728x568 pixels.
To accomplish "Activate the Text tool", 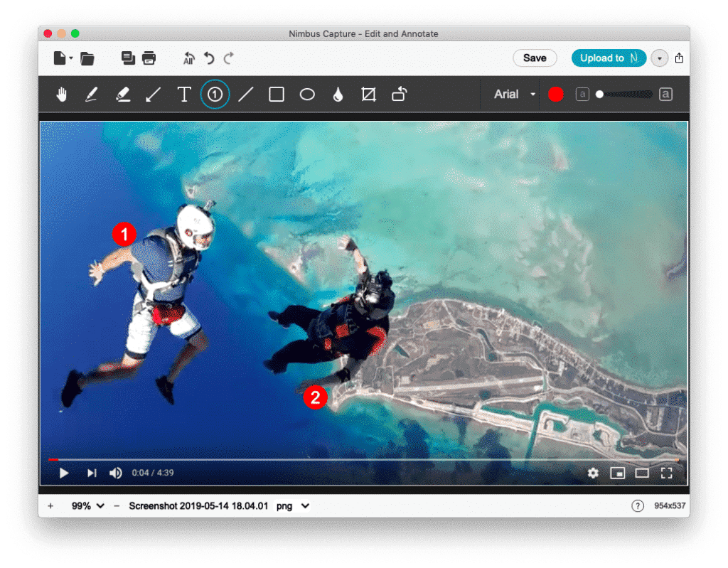I will pos(184,94).
